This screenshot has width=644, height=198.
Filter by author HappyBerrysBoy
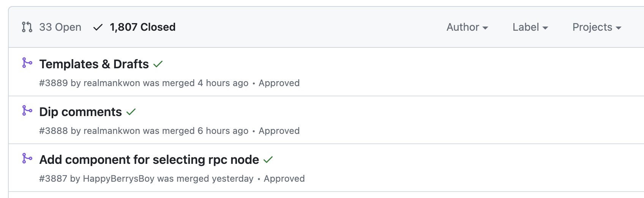point(118,179)
